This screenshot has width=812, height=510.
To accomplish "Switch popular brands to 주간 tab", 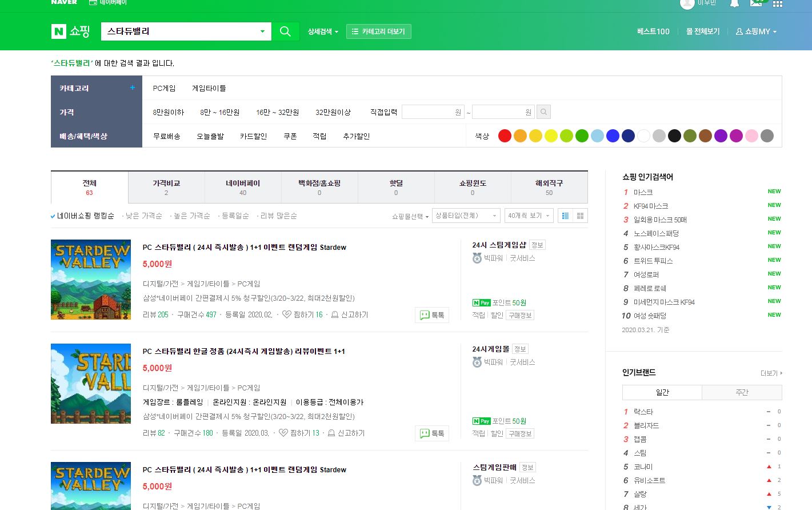I will click(x=742, y=392).
